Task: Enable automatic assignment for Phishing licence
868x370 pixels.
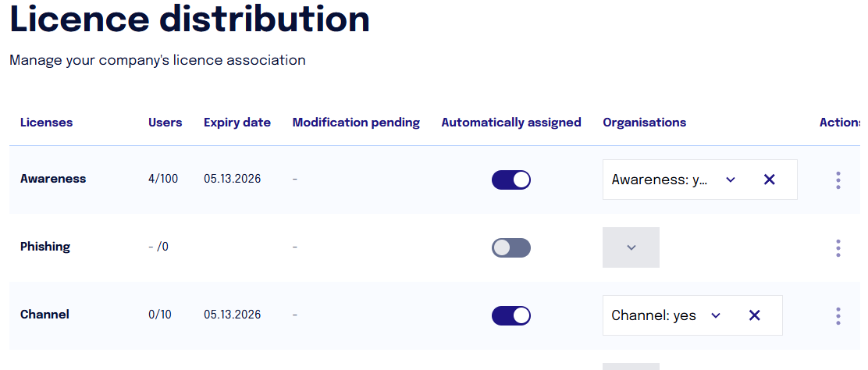Action: coord(511,247)
